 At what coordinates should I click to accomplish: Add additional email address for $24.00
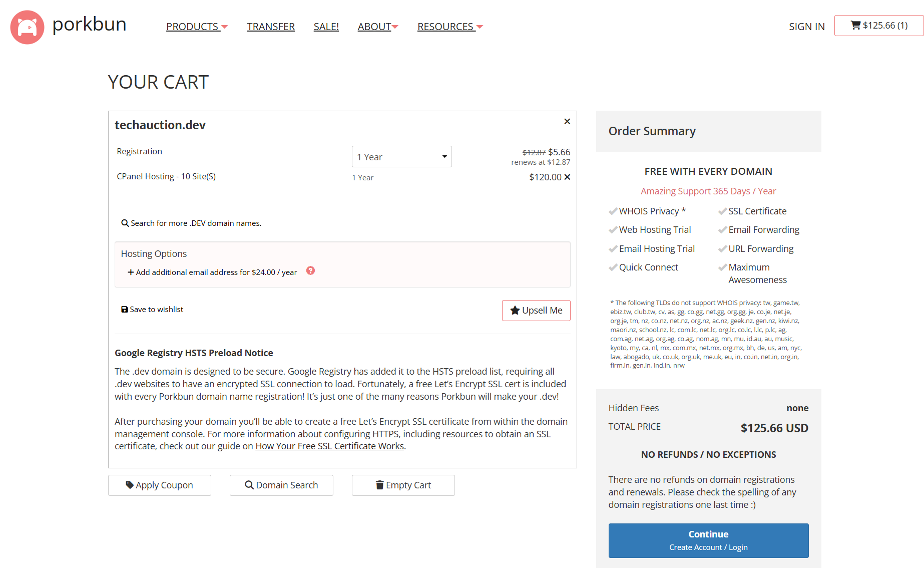(212, 272)
